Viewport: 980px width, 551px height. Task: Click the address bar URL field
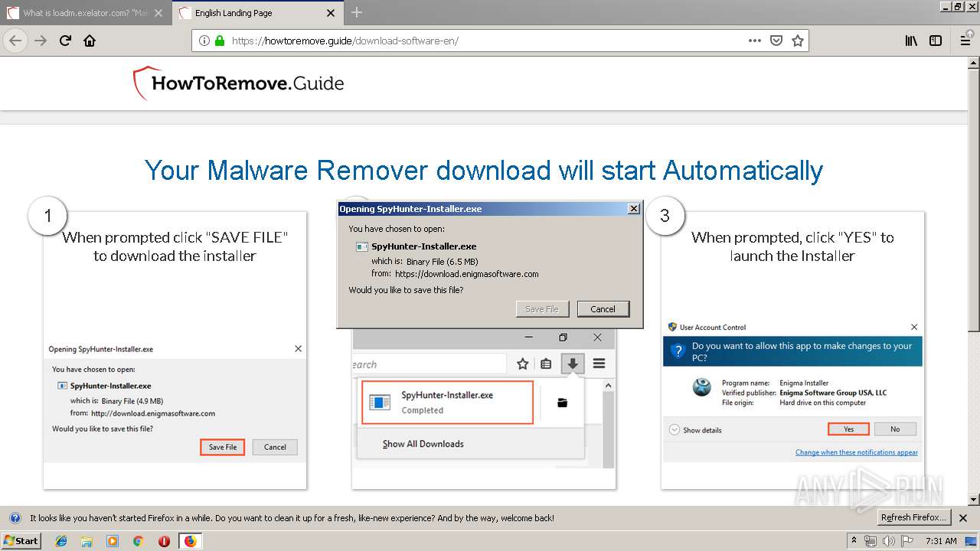point(486,41)
